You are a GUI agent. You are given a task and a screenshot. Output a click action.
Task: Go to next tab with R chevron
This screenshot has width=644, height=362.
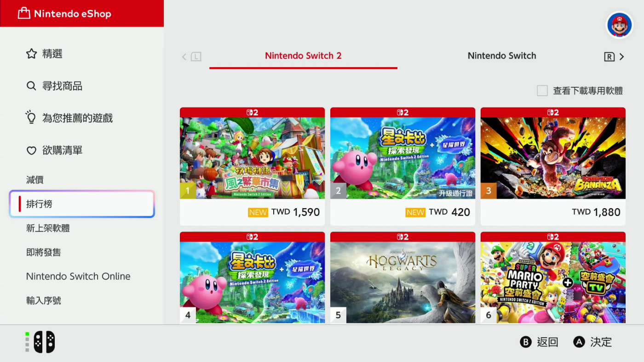615,57
